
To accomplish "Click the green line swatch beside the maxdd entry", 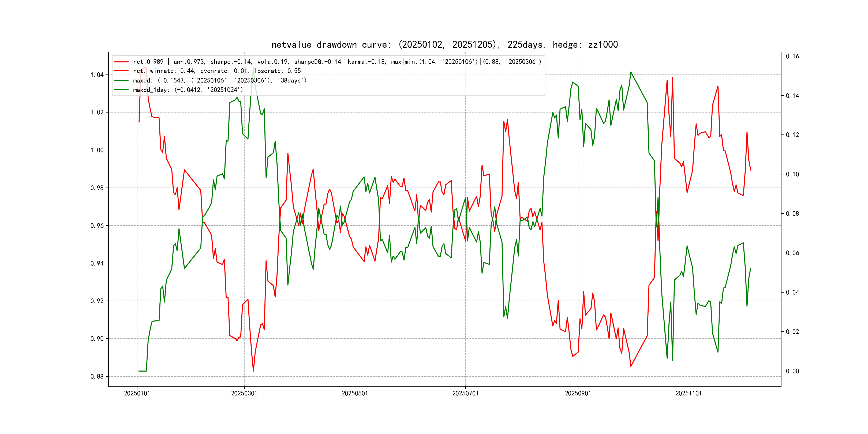I will click(x=121, y=80).
